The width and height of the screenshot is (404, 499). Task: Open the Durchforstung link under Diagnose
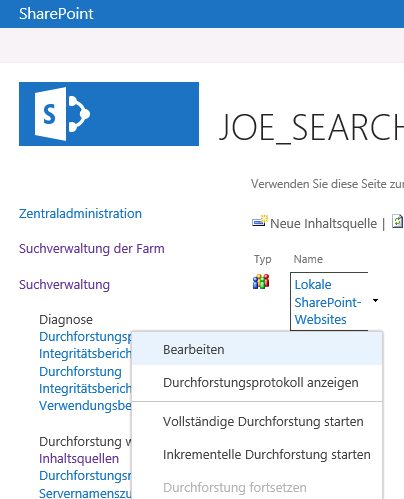tap(80, 372)
